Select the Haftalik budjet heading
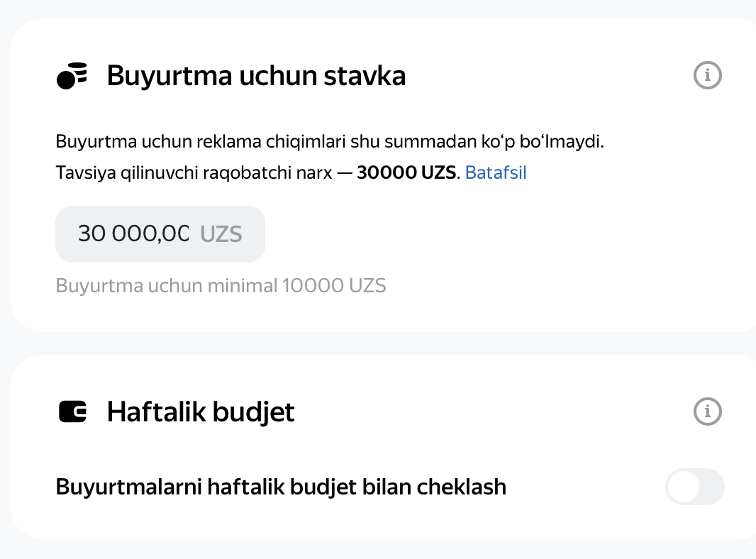The image size is (756, 559). (x=201, y=412)
